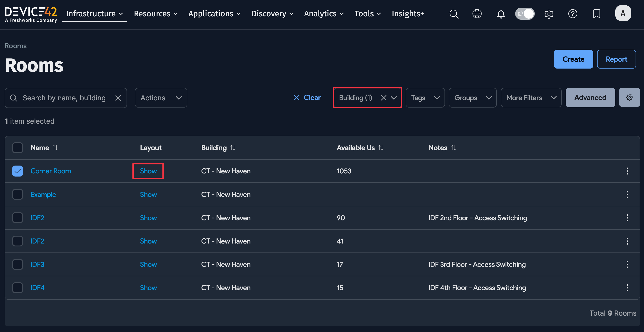Open the Analytics menu
644x332 pixels.
[324, 14]
